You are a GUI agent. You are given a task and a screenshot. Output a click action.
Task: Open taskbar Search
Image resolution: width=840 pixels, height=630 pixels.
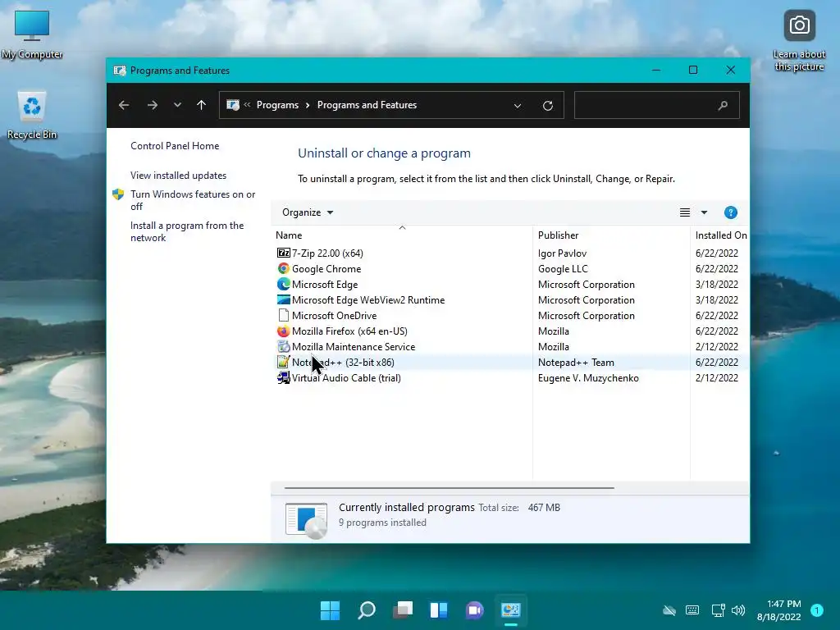367,610
